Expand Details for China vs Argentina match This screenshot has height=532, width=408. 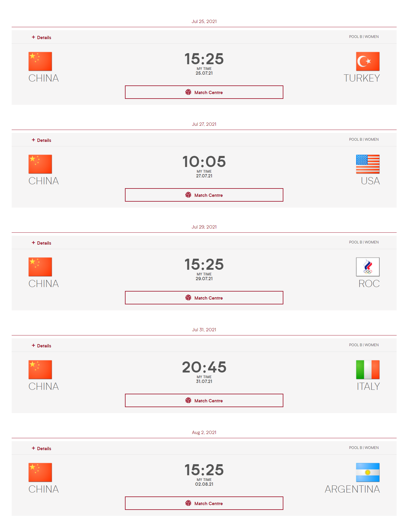[x=42, y=449]
